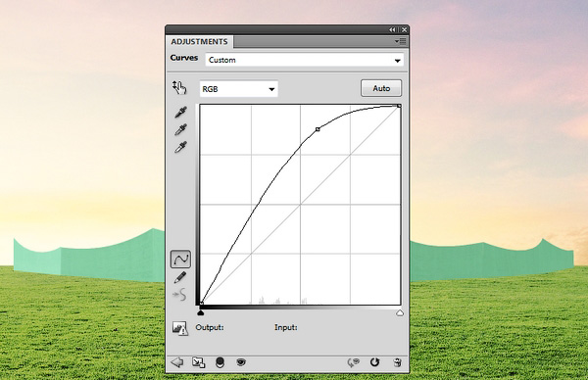The image size is (588, 380).
Task: Select the upper curve control point
Action: click(x=318, y=129)
